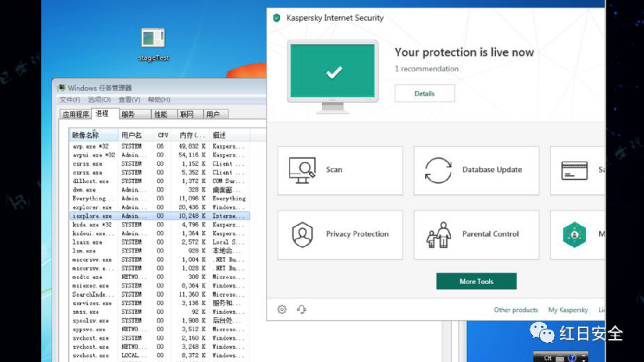
Task: Click the Parental Control family icon
Action: pyautogui.click(x=439, y=234)
